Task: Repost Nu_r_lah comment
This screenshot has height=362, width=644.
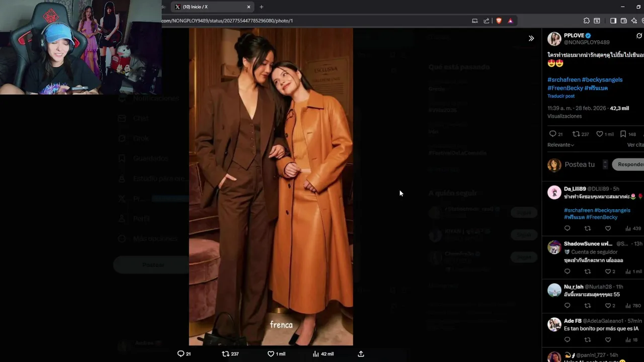Action: (x=587, y=306)
